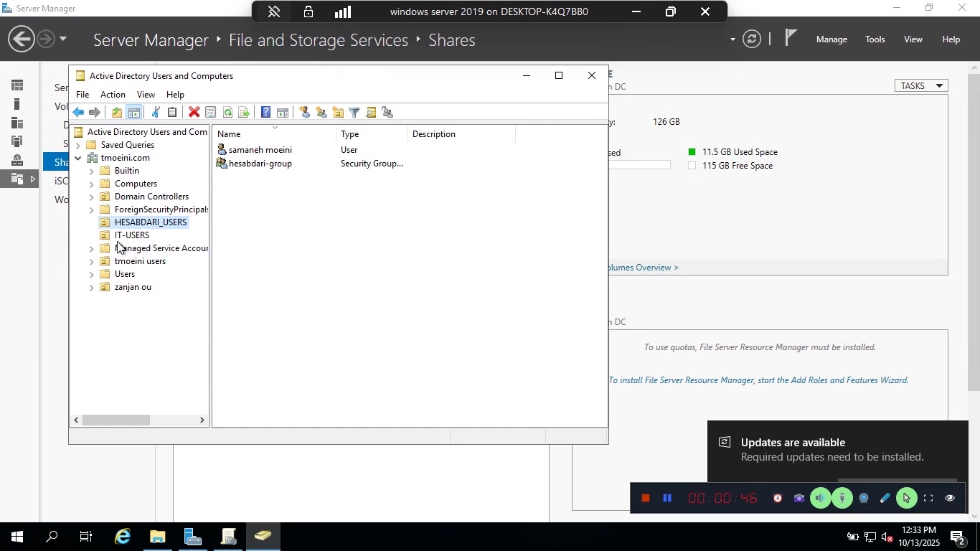Click the Paste clipboard icon
The image size is (980, 551).
pos(172,113)
